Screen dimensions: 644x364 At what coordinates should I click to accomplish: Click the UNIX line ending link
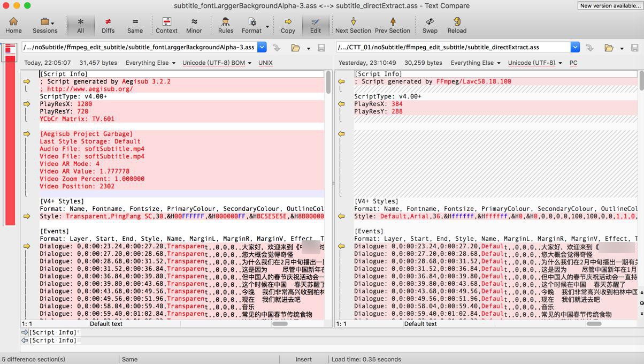265,63
